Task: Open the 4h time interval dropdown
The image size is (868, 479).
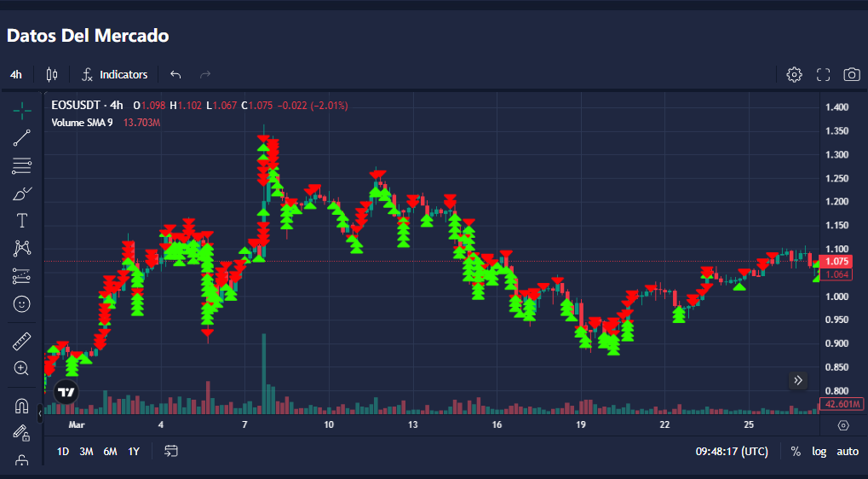Action: coord(16,75)
